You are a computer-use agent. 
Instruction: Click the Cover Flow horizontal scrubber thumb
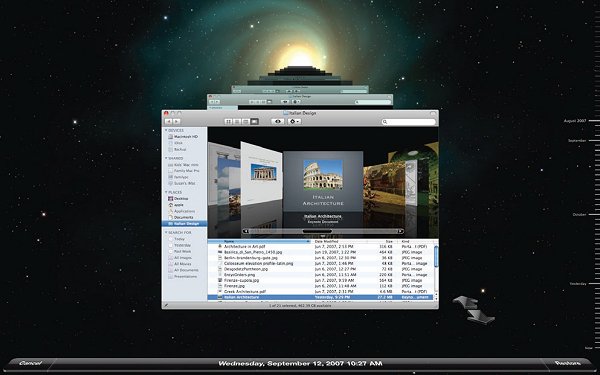click(317, 231)
